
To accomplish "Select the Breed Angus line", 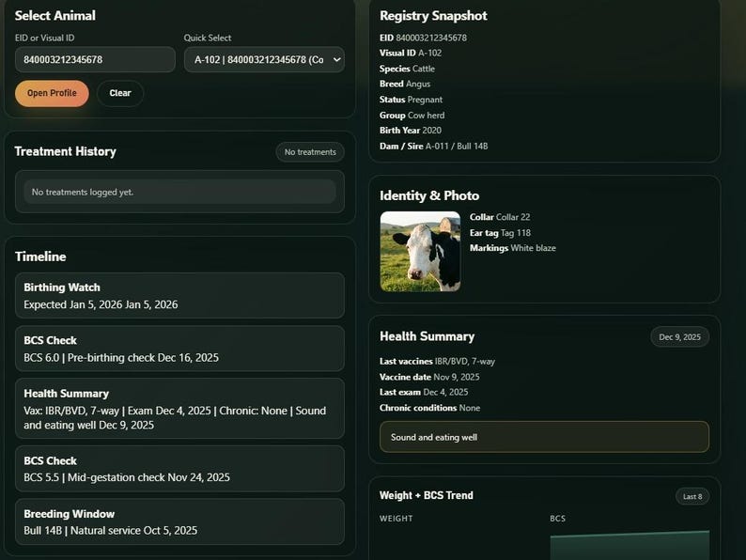I will pos(405,84).
